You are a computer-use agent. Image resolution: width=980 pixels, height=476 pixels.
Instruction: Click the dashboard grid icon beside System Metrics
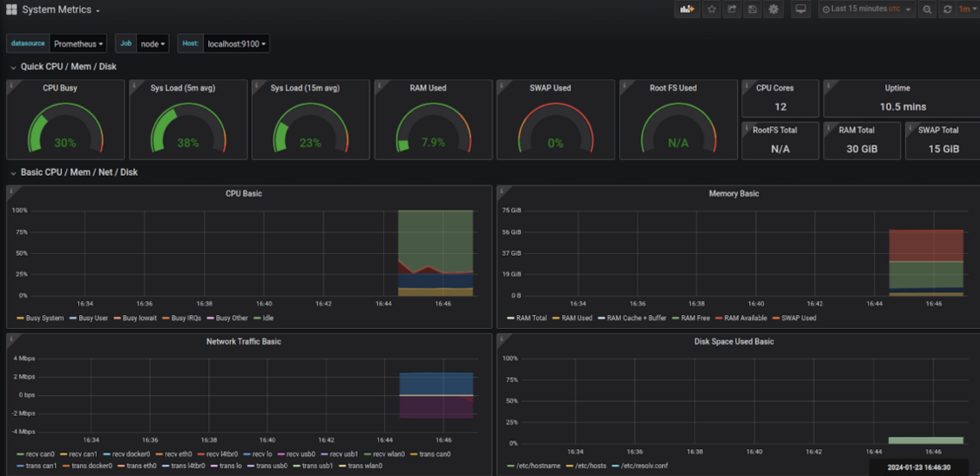click(11, 10)
